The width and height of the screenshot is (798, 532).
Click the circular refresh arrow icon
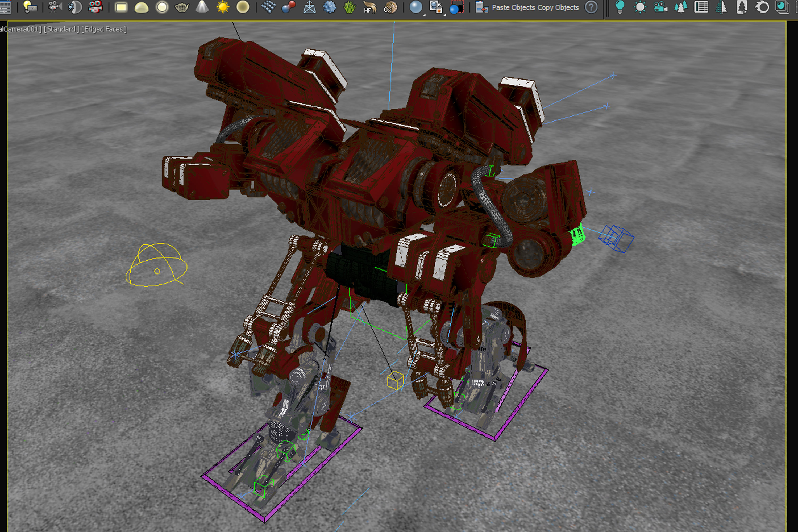[x=762, y=7]
